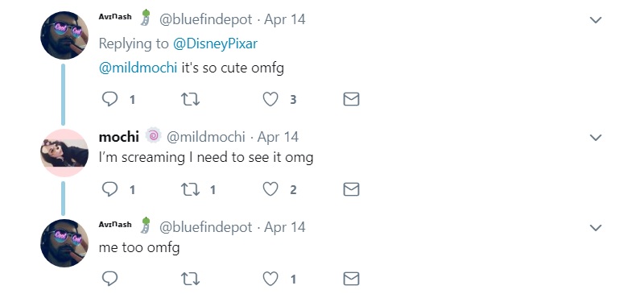Reply to the 'it's so cute omfg' tweet
Viewport: 644px width, 294px height.
tap(109, 99)
